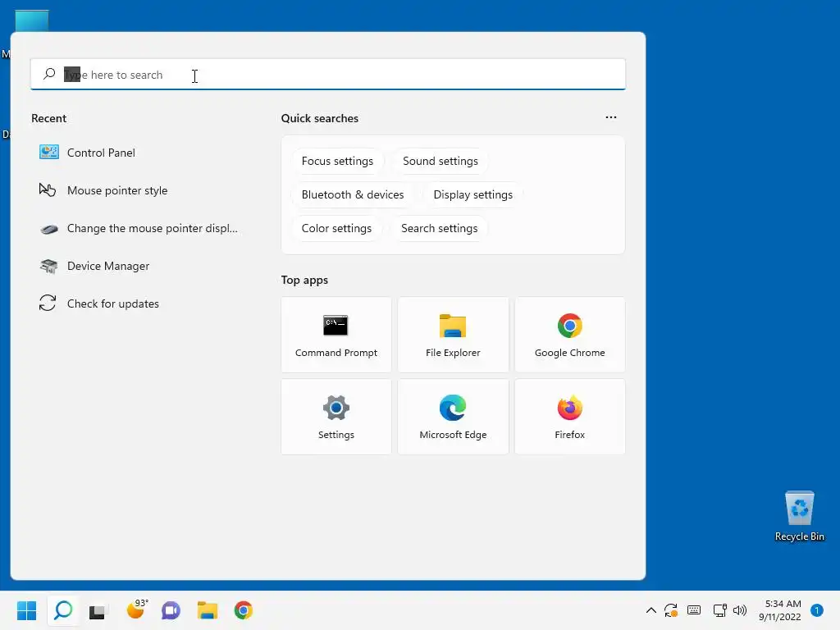The height and width of the screenshot is (630, 840).
Task: Open Google Chrome from the taskbar
Action: tap(243, 610)
